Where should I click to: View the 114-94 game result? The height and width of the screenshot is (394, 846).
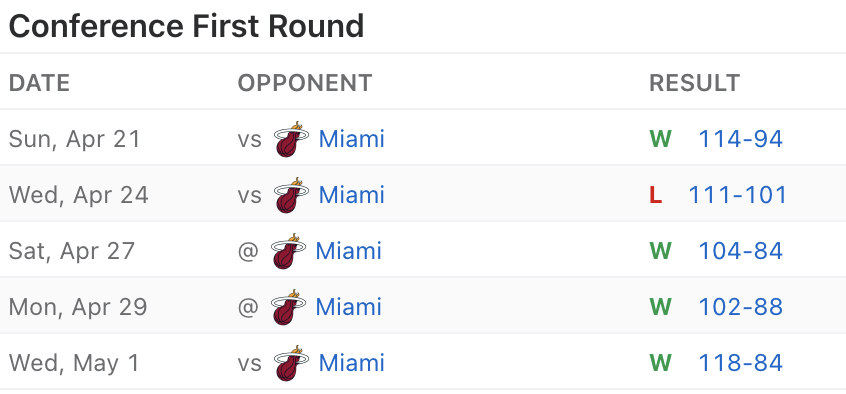coord(740,139)
